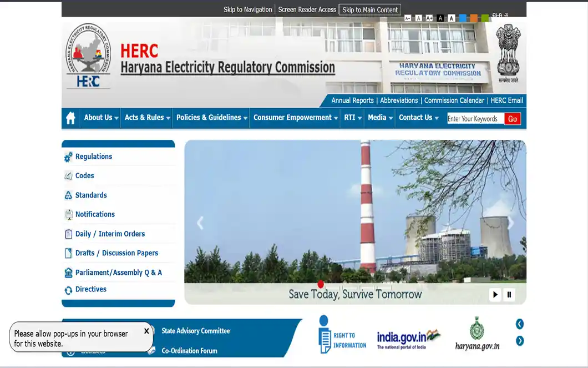Click the red Go search button
Image resolution: width=588 pixels, height=368 pixels.
pyautogui.click(x=512, y=119)
